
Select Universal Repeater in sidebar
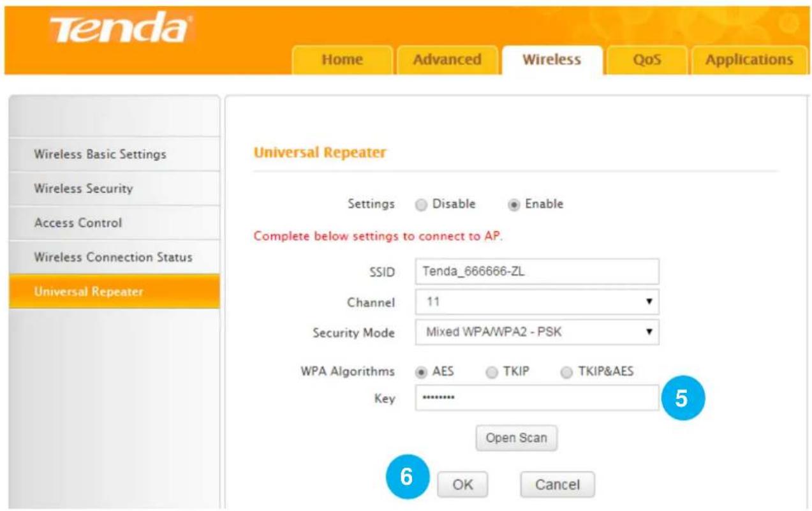(114, 292)
